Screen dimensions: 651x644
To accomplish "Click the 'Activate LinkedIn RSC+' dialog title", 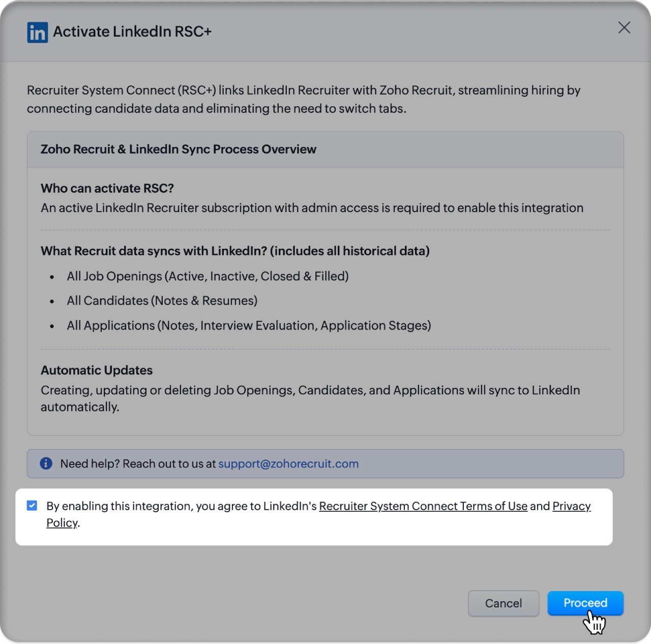I will pos(132,32).
